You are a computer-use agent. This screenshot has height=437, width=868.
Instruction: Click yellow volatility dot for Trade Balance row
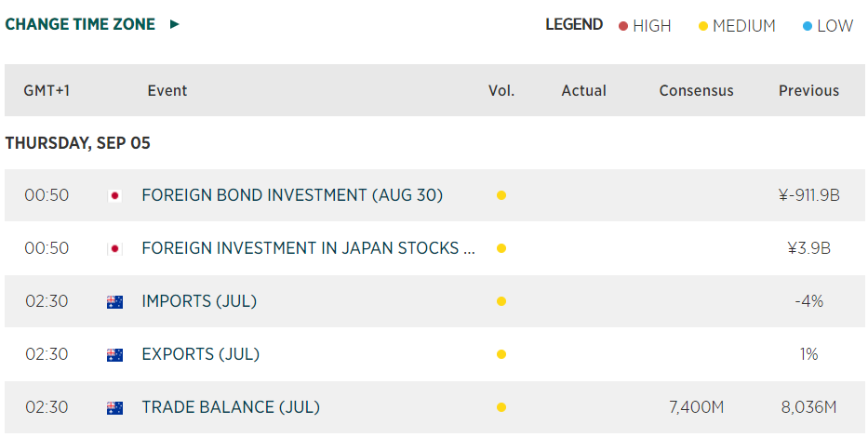pyautogui.click(x=501, y=407)
